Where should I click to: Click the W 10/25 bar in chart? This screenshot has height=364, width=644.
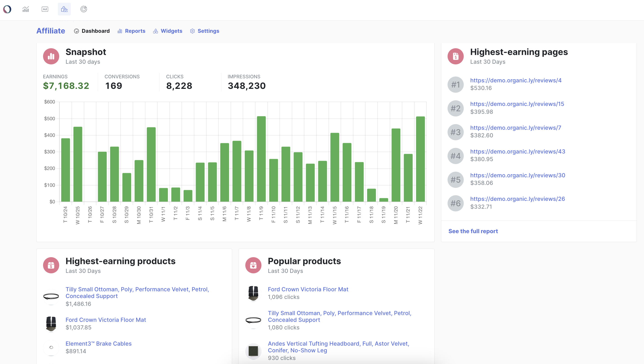(78, 164)
